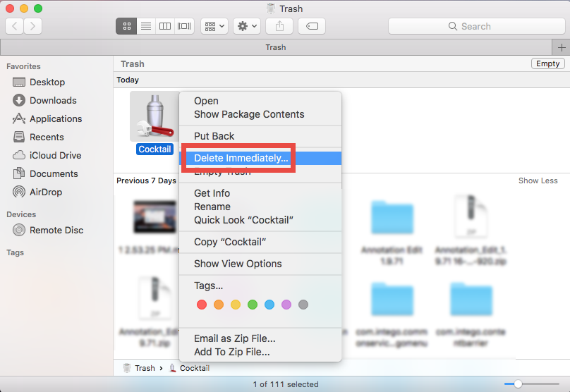
Task: Apply the orange tag color
Action: [219, 305]
